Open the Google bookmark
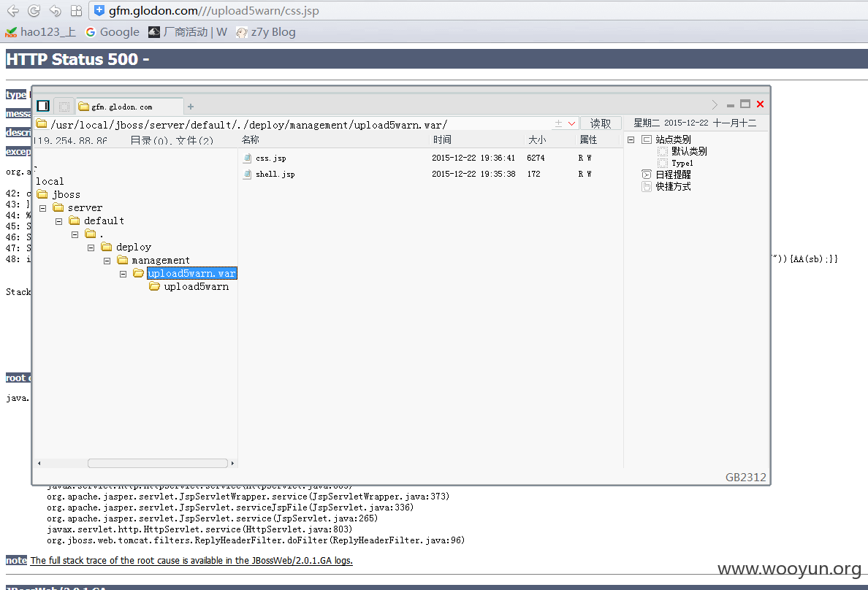 (x=113, y=32)
